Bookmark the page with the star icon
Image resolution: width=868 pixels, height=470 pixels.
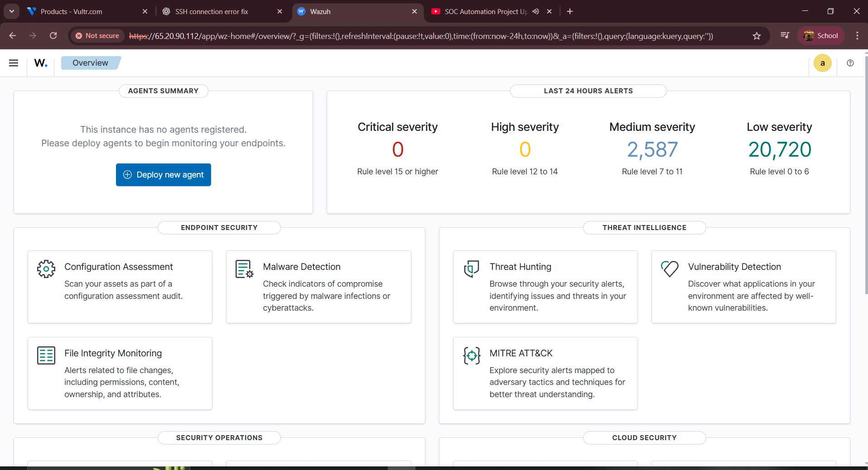[757, 36]
